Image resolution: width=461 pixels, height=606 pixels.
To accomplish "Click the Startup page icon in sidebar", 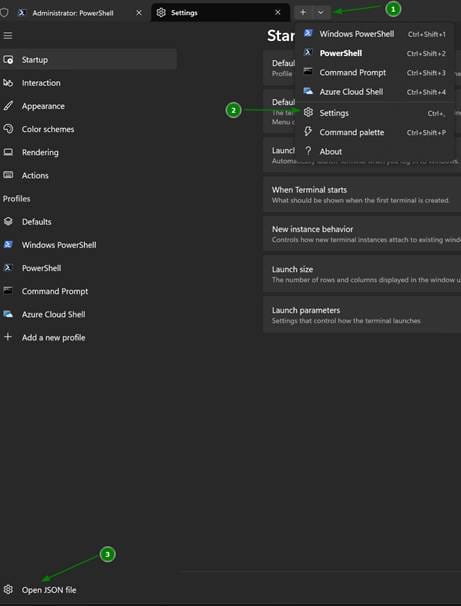I will click(8, 60).
